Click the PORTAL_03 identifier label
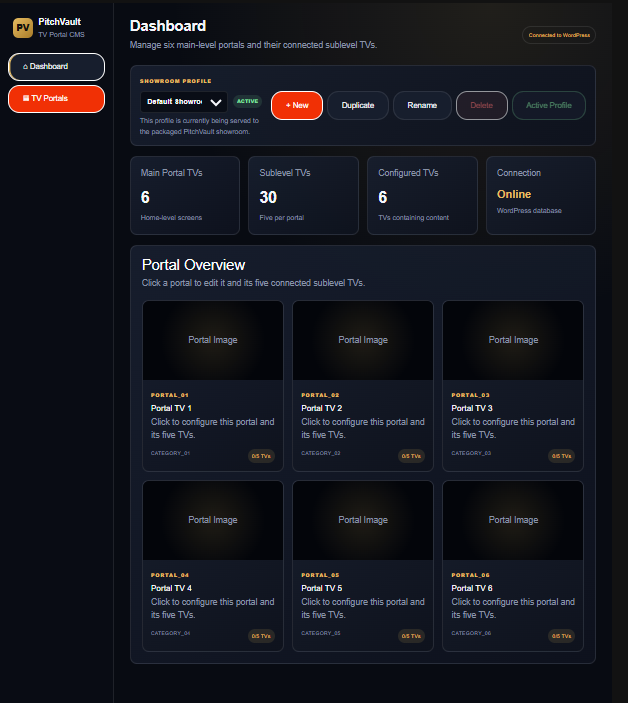This screenshot has height=703, width=628. click(470, 395)
